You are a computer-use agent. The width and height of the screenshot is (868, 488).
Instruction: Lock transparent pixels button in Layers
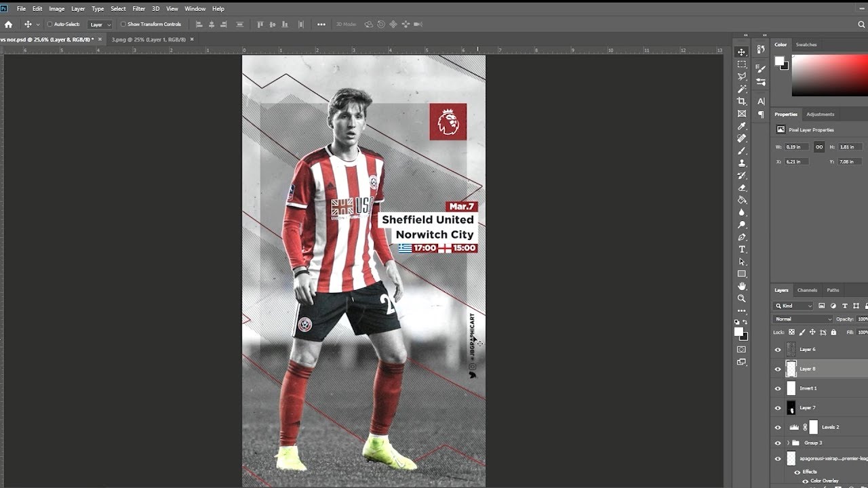click(x=791, y=332)
